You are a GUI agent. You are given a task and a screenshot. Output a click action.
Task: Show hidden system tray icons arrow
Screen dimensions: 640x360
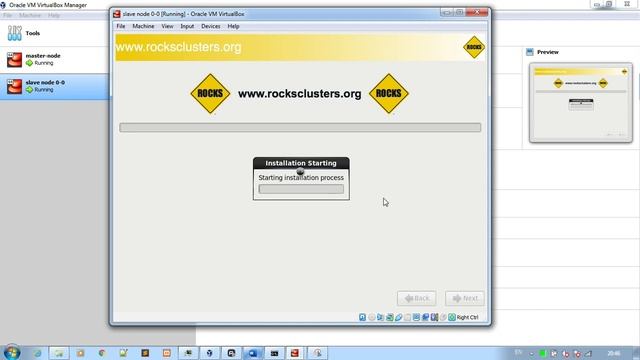point(531,353)
